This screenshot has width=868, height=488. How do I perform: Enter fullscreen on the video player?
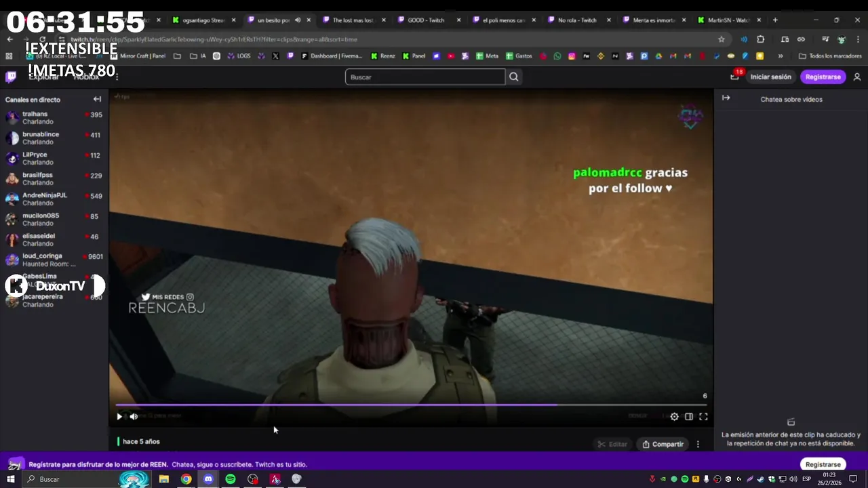703,417
